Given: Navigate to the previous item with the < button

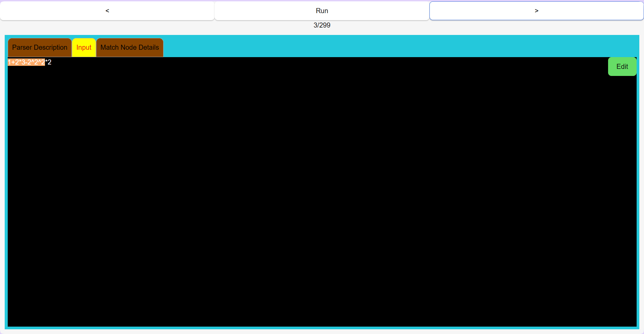Looking at the screenshot, I should tap(107, 10).
